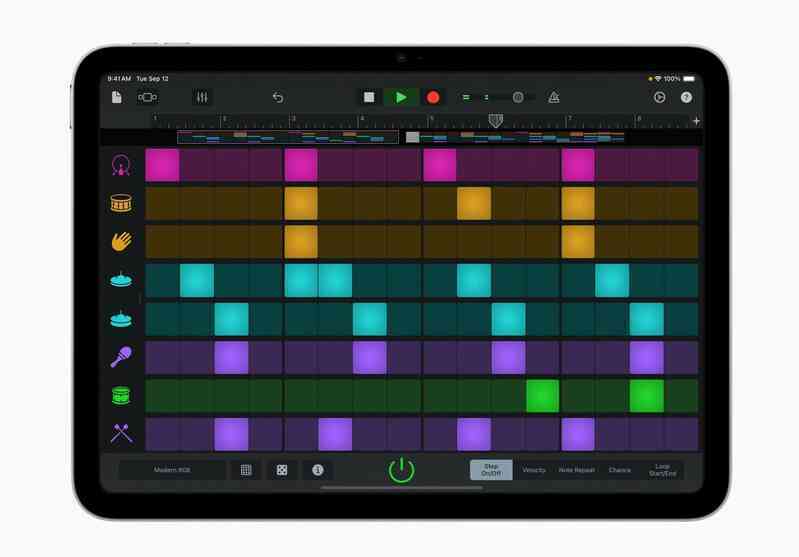Select the orange snare drum row icon
The width and height of the screenshot is (799, 557).
pos(121,203)
